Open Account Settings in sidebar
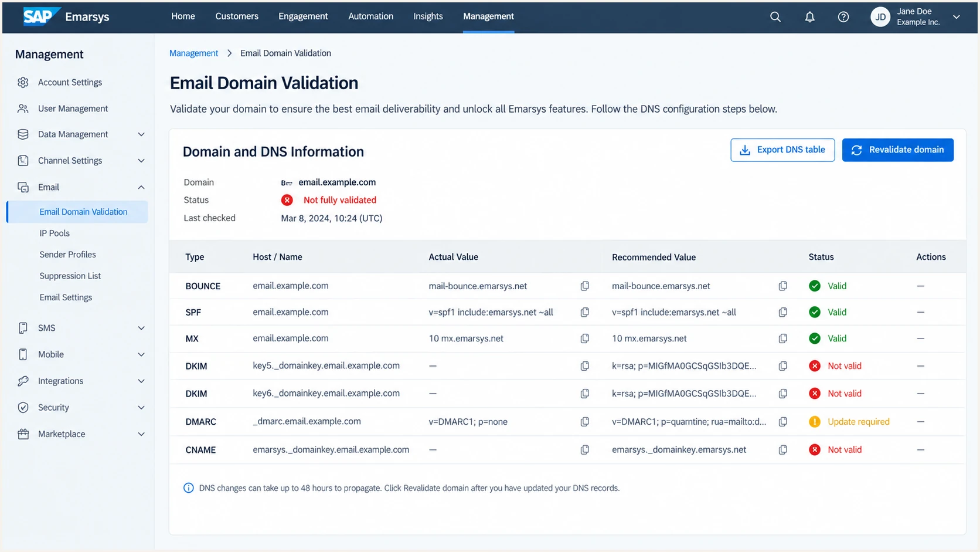This screenshot has height=552, width=980. point(70,83)
